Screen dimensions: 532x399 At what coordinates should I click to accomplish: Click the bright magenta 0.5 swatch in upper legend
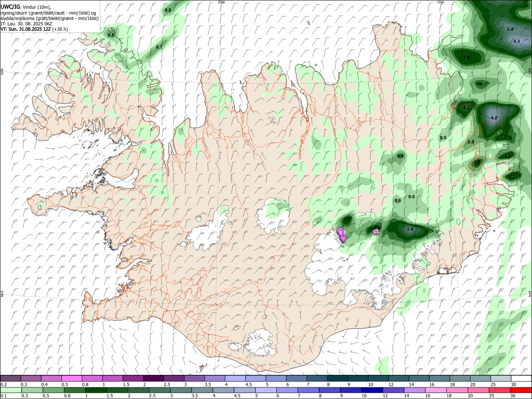point(71,378)
